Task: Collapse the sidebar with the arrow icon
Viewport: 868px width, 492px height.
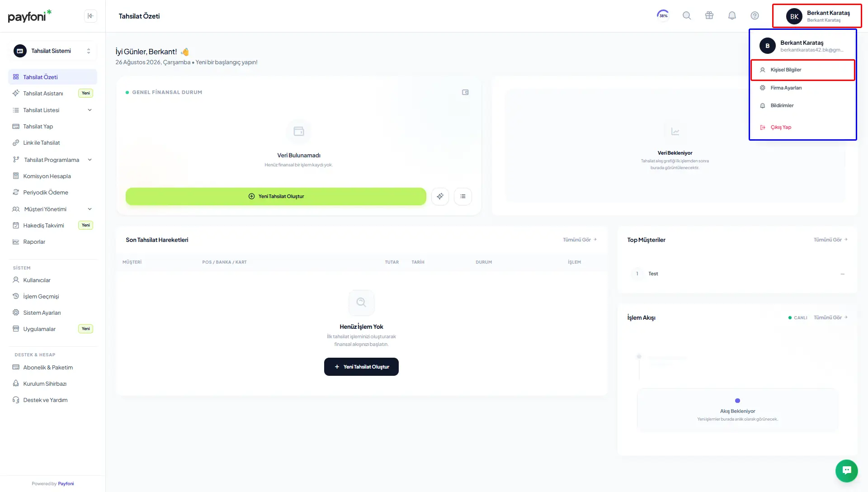Action: click(90, 16)
